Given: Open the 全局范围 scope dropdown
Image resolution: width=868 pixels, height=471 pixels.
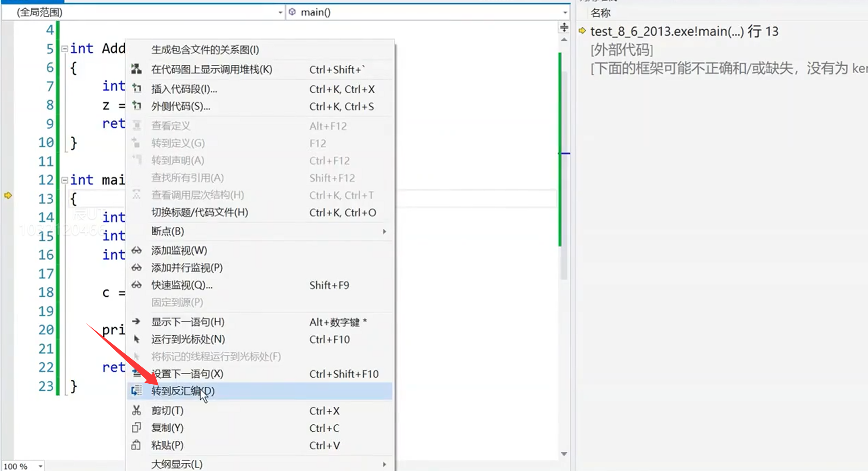Looking at the screenshot, I should pos(280,12).
